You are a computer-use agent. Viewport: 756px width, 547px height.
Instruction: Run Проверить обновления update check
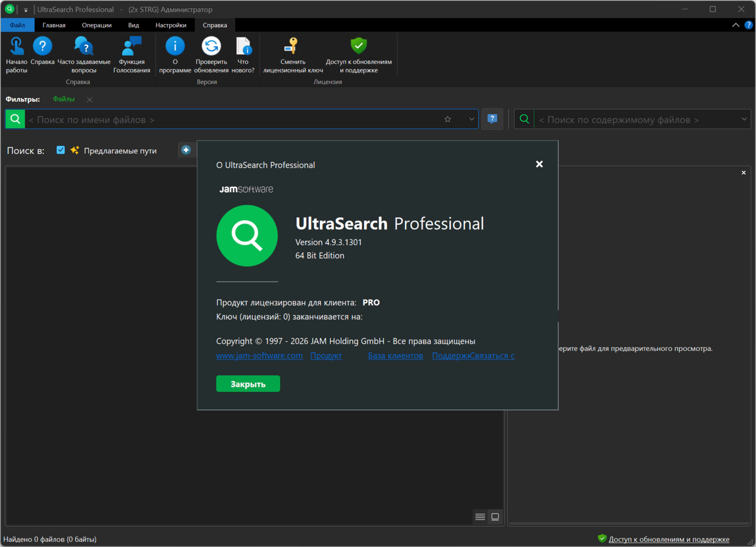click(x=211, y=55)
